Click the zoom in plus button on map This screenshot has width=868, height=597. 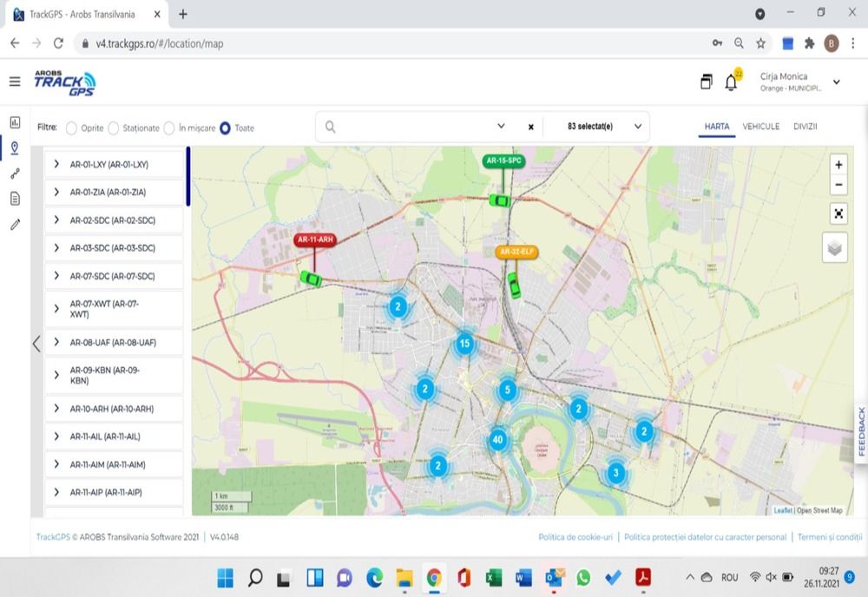coord(838,164)
